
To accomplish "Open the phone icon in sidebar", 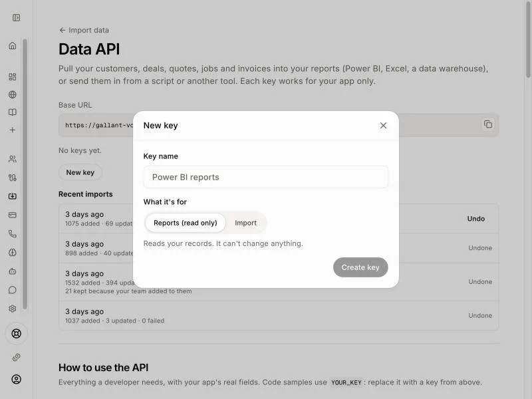I will point(13,234).
